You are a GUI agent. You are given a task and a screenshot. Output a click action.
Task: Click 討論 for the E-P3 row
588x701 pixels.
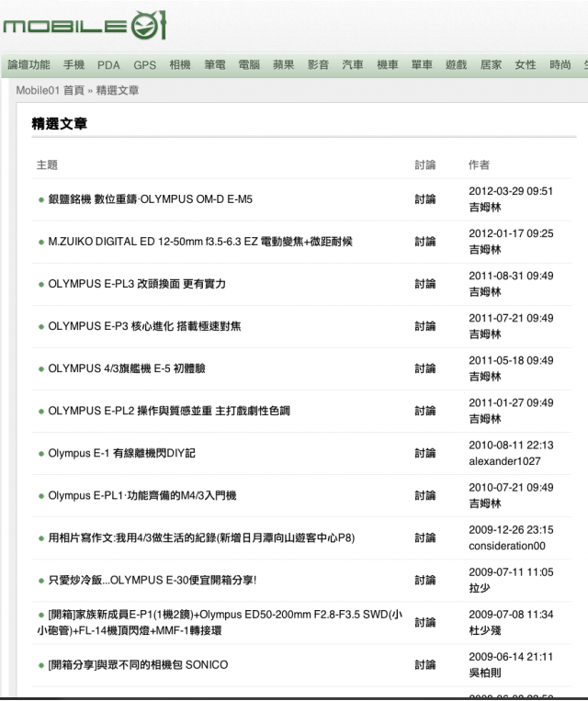424,326
